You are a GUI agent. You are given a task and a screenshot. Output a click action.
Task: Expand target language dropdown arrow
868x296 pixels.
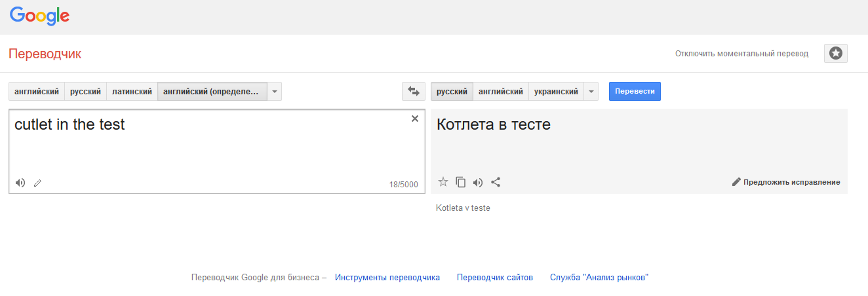pyautogui.click(x=591, y=92)
